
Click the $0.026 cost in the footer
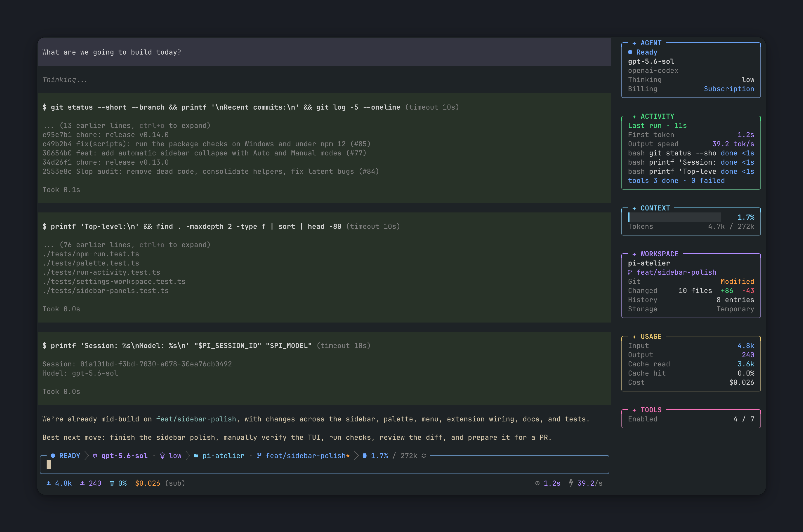point(147,483)
